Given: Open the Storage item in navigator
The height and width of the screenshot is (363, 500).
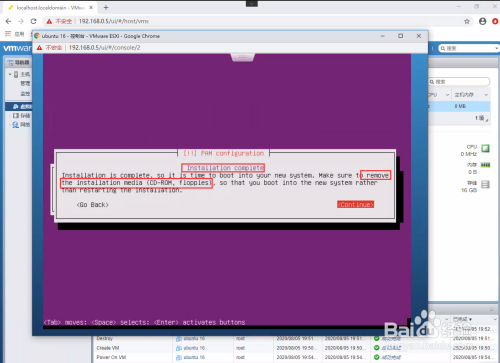Looking at the screenshot, I should (21, 116).
